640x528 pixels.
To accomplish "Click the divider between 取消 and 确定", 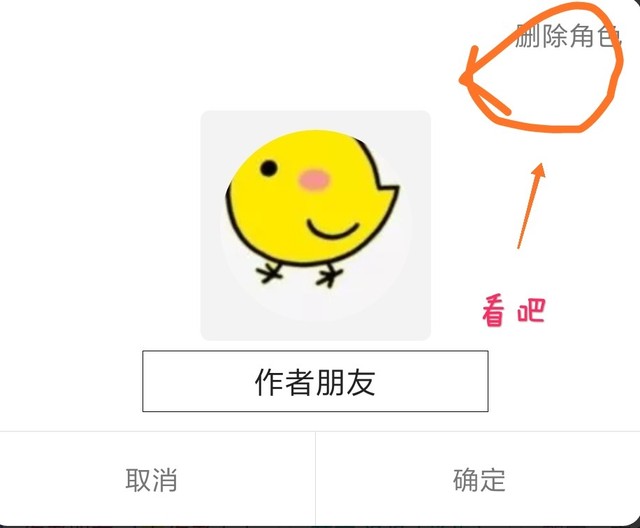I will coord(316,479).
